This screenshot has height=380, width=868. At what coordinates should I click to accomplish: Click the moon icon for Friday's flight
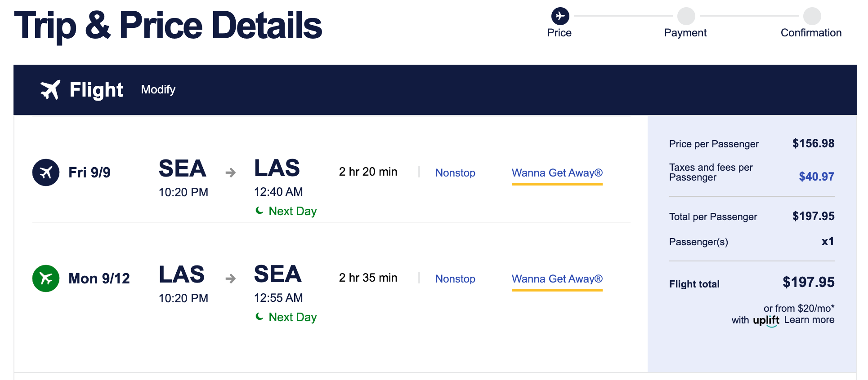click(x=260, y=211)
